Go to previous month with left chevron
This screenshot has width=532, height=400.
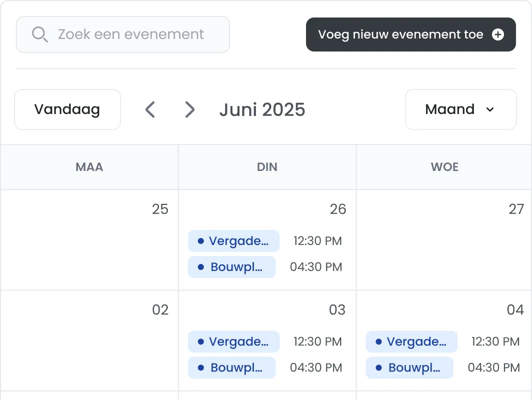coord(150,109)
